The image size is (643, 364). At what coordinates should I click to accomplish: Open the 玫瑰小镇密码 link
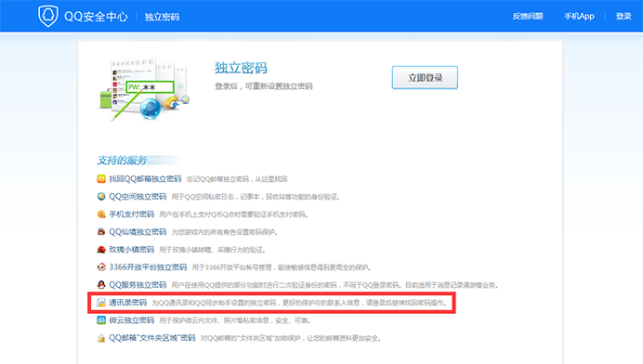point(132,249)
